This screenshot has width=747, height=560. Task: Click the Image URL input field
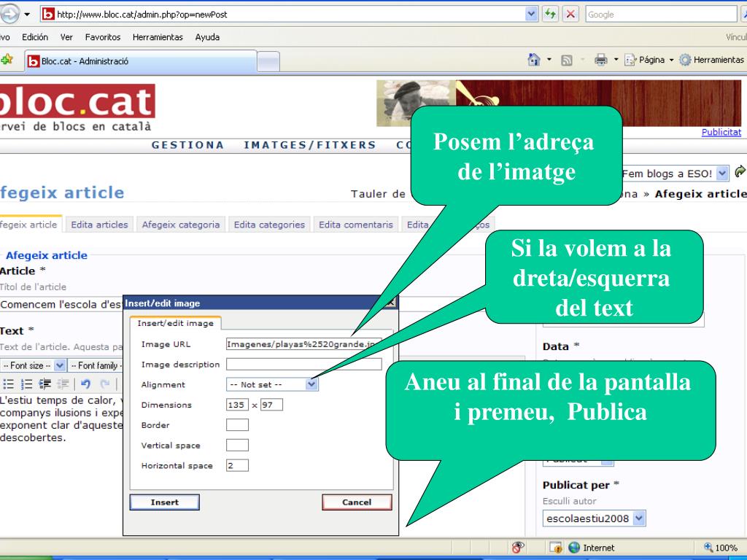[x=304, y=344]
